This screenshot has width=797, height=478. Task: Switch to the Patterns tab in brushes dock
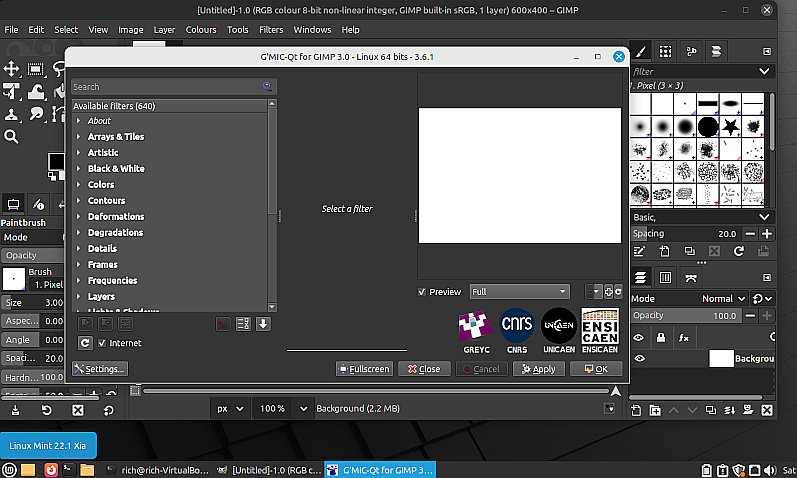(x=665, y=51)
